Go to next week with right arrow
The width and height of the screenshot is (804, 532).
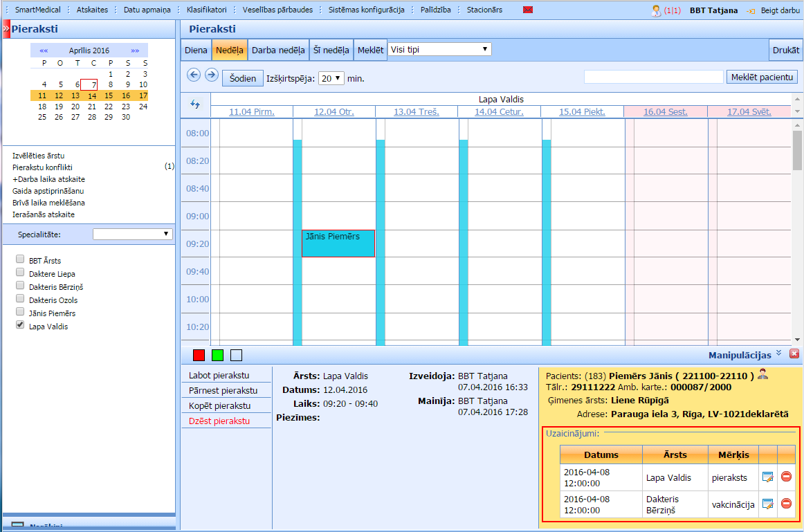coord(212,75)
